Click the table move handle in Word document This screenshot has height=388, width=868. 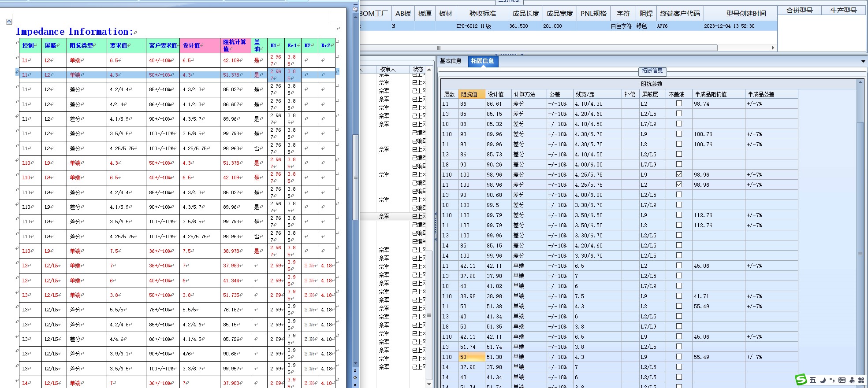coord(9,22)
